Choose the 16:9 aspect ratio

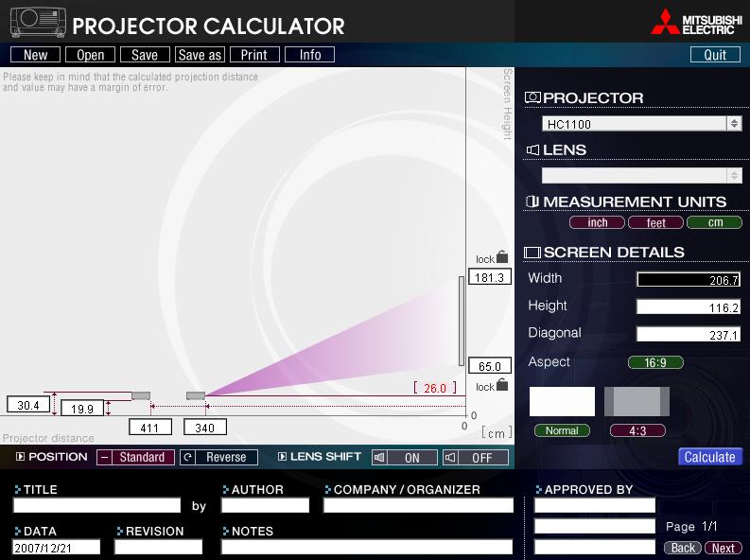click(x=655, y=362)
